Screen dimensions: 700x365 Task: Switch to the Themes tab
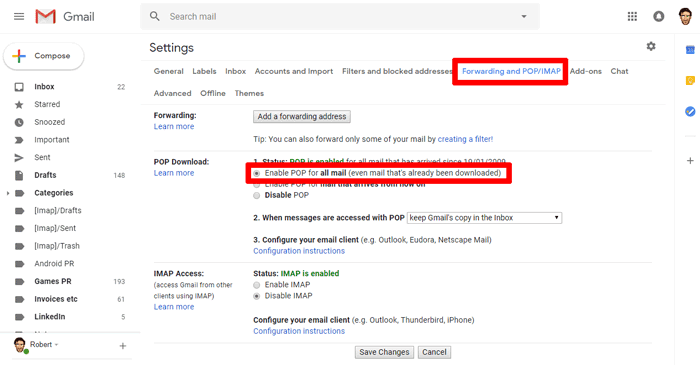[249, 93]
